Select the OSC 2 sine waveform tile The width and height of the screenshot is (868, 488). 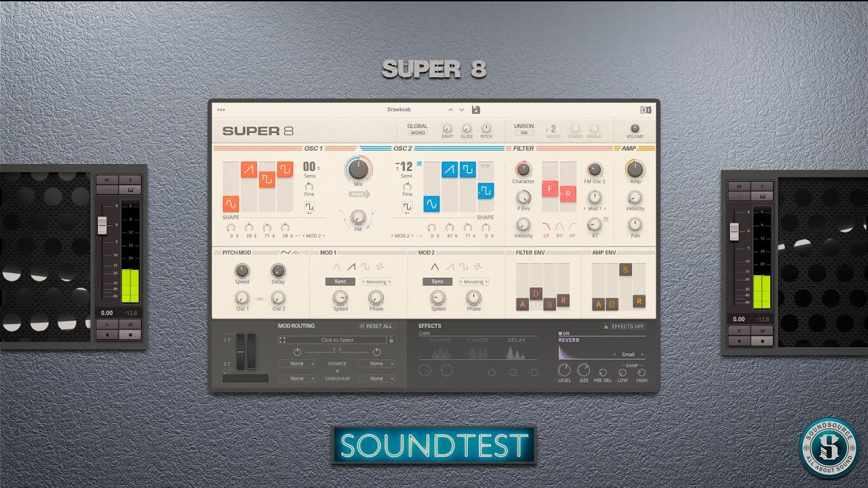tap(432, 203)
